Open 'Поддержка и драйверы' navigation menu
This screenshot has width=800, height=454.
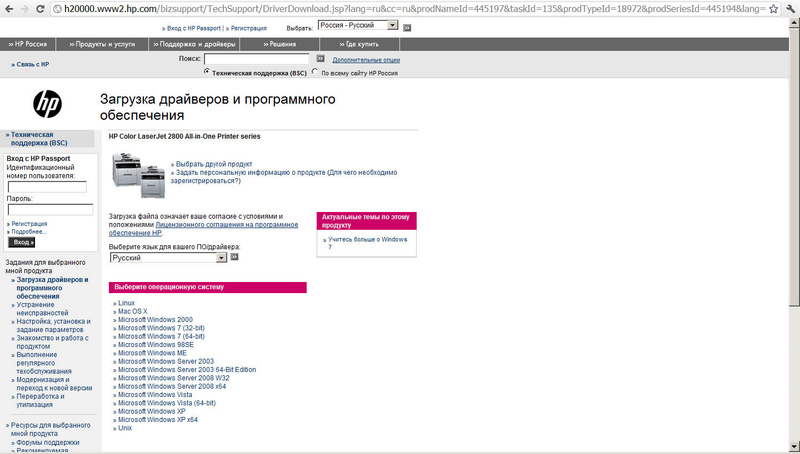point(196,45)
